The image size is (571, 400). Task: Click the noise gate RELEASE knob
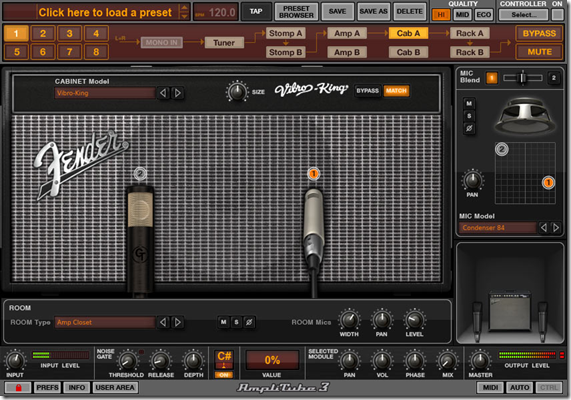coord(161,361)
